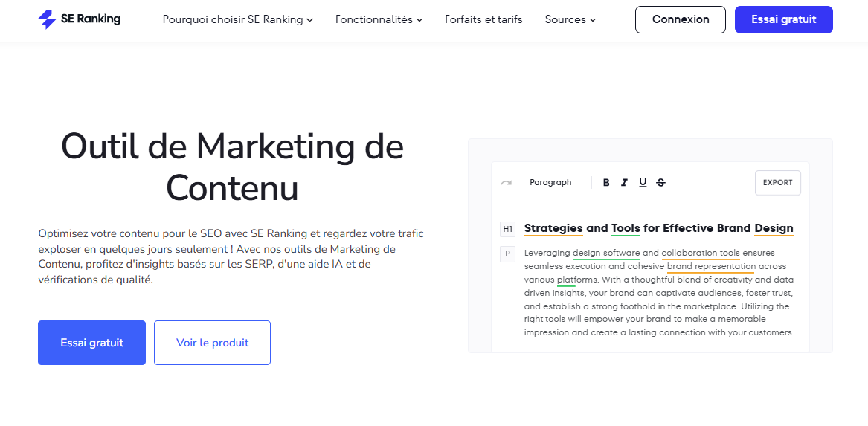The width and height of the screenshot is (868, 426).
Task: Select the H1 heading block marker
Action: click(x=507, y=229)
